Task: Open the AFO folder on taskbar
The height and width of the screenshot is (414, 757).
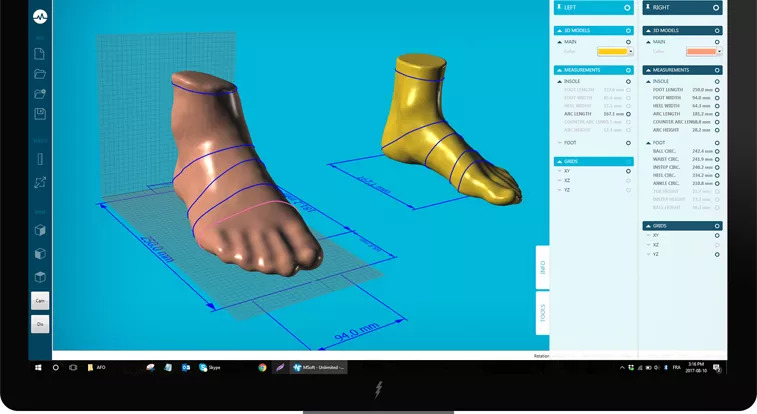Action: pos(96,368)
